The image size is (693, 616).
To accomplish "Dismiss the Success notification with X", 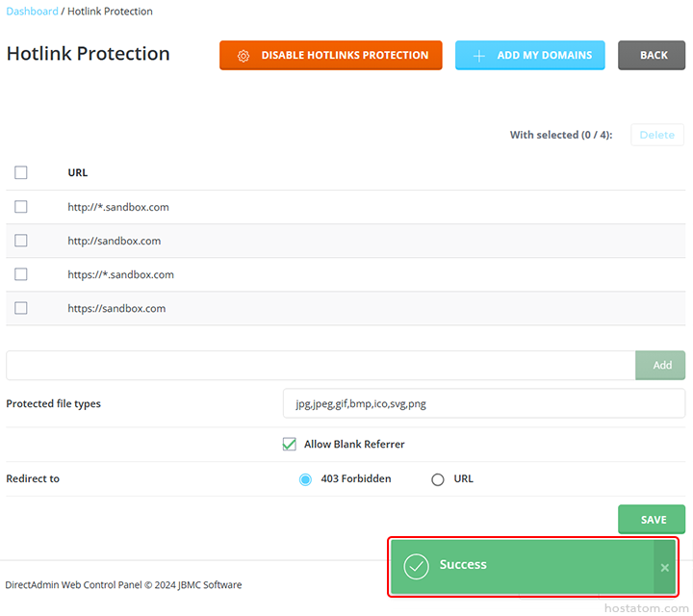I will click(x=664, y=567).
